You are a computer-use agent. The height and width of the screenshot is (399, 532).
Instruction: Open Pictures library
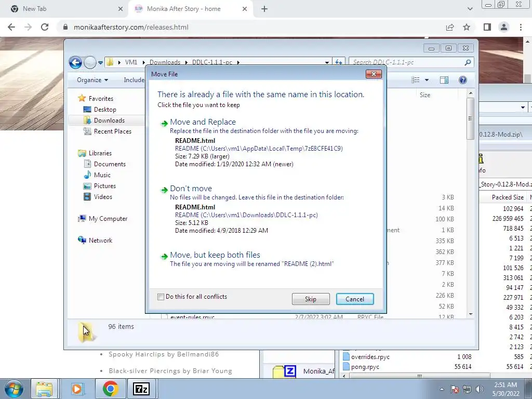[x=104, y=186]
